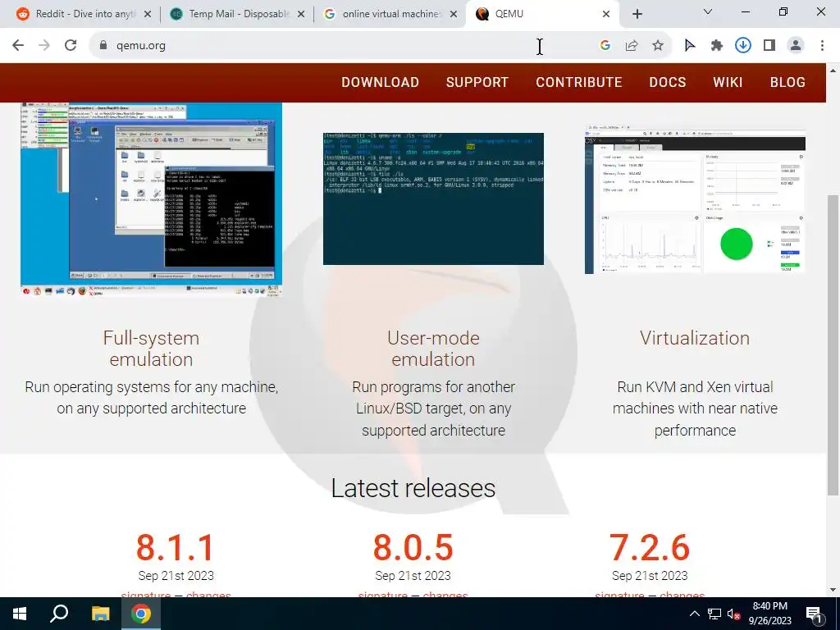Open File Explorer from the taskbar
The height and width of the screenshot is (630, 840).
(100, 614)
